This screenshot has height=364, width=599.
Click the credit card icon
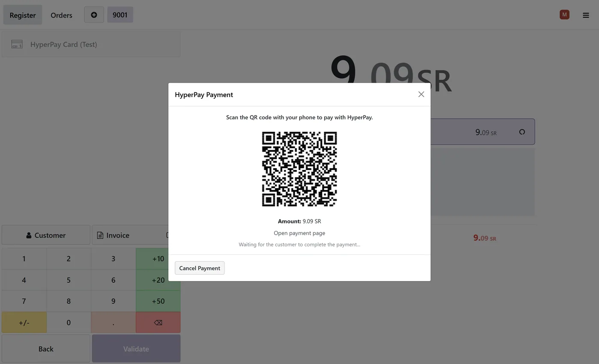pos(17,44)
